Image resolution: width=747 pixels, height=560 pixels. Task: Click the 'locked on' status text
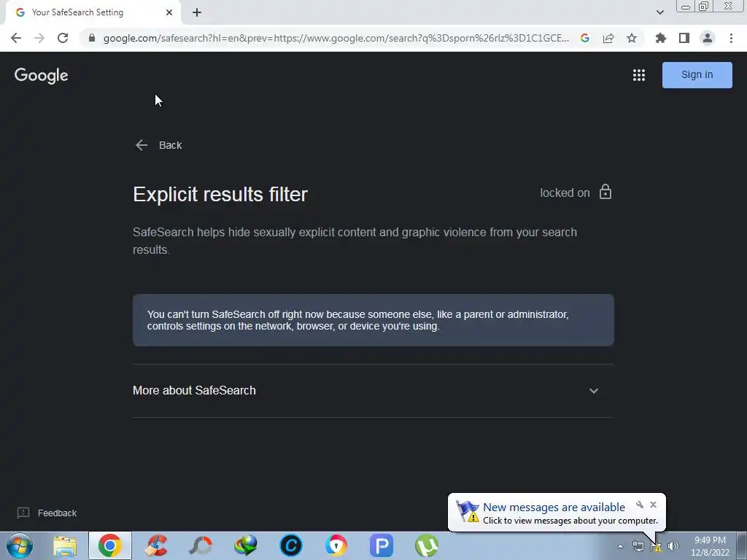click(565, 192)
